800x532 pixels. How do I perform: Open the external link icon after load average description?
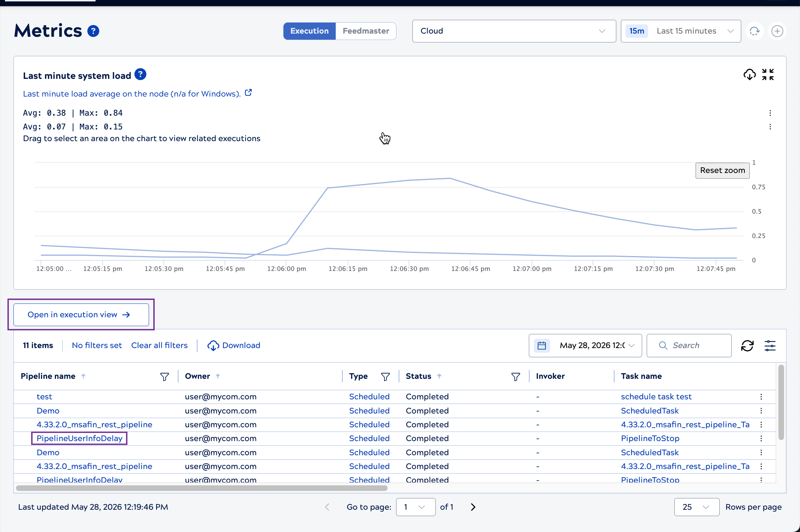(248, 93)
